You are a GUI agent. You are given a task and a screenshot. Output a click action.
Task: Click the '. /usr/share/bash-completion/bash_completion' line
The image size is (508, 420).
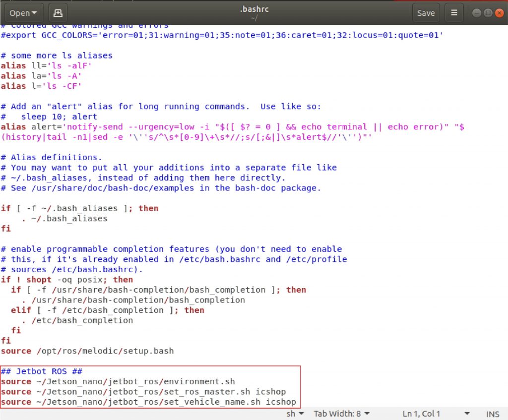pos(133,300)
